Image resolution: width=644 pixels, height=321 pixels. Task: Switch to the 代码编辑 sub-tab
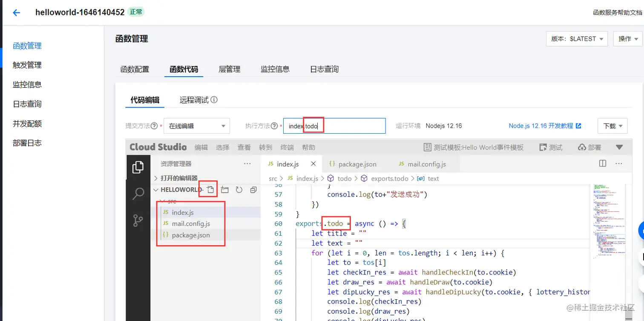145,100
